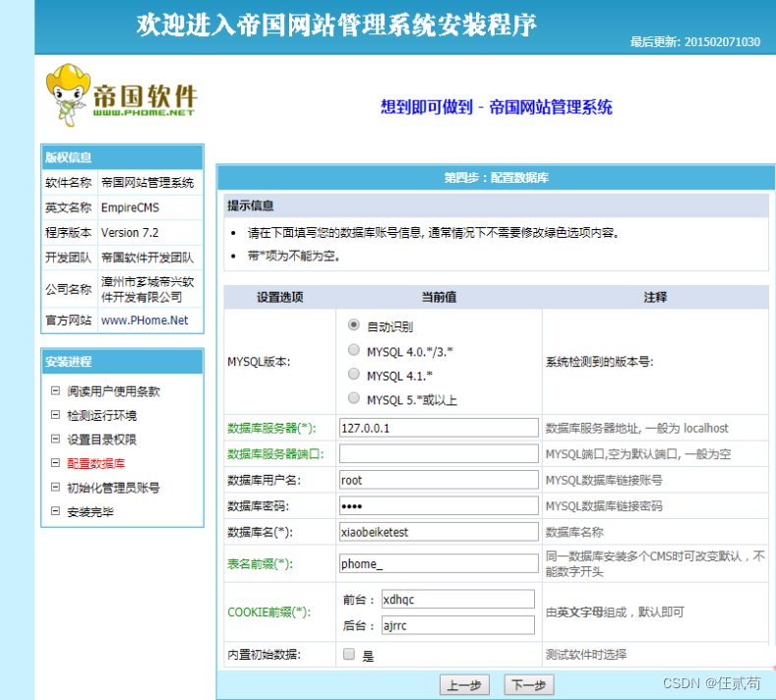Click the green COOKIE前缀(*) label
The image size is (776, 700).
269,612
